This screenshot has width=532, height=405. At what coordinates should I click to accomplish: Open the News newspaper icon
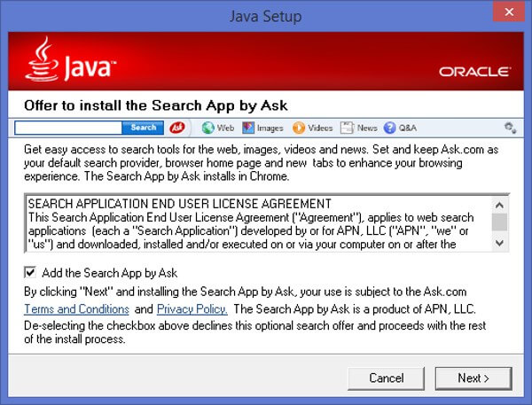[347, 128]
